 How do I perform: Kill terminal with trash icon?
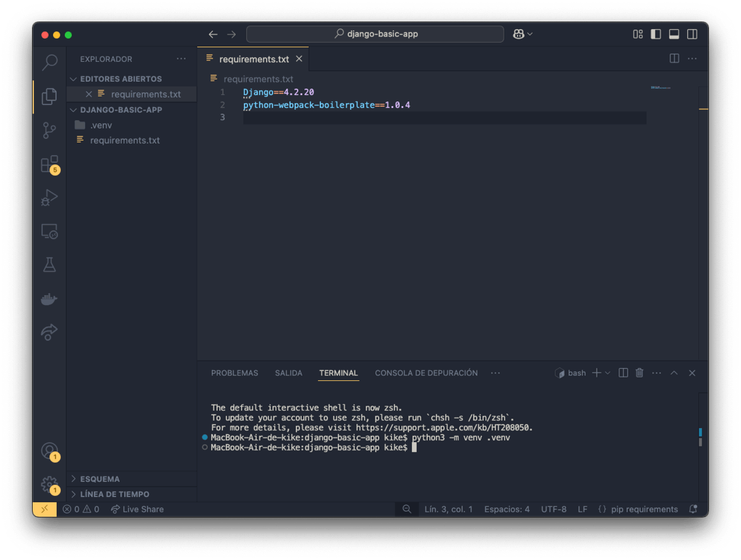point(639,373)
